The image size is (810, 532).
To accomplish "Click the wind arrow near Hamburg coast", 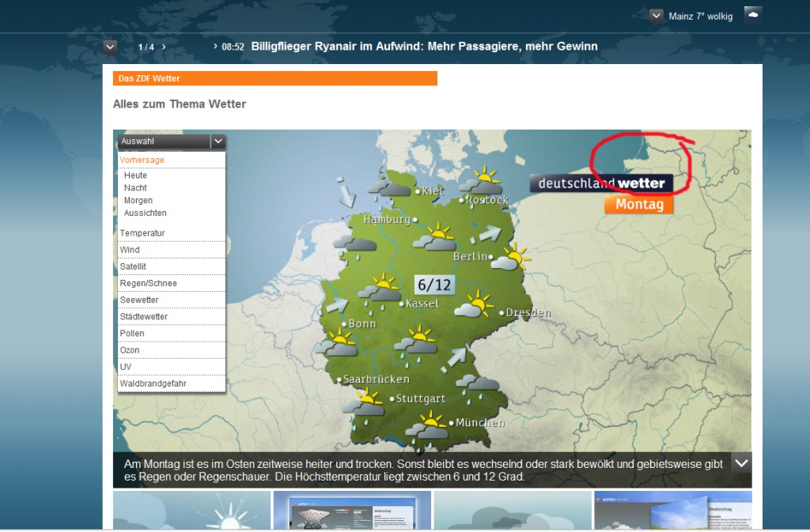I will 345,192.
